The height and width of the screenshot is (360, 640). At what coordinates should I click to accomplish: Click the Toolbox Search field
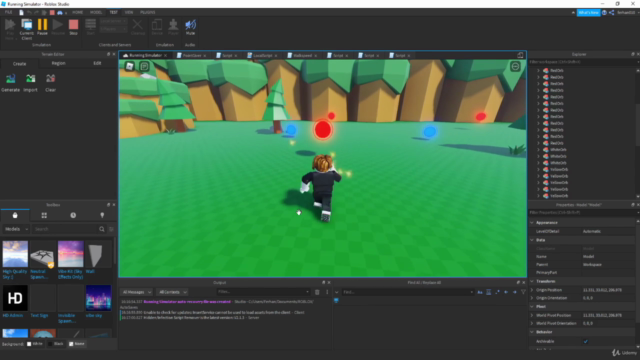66,229
